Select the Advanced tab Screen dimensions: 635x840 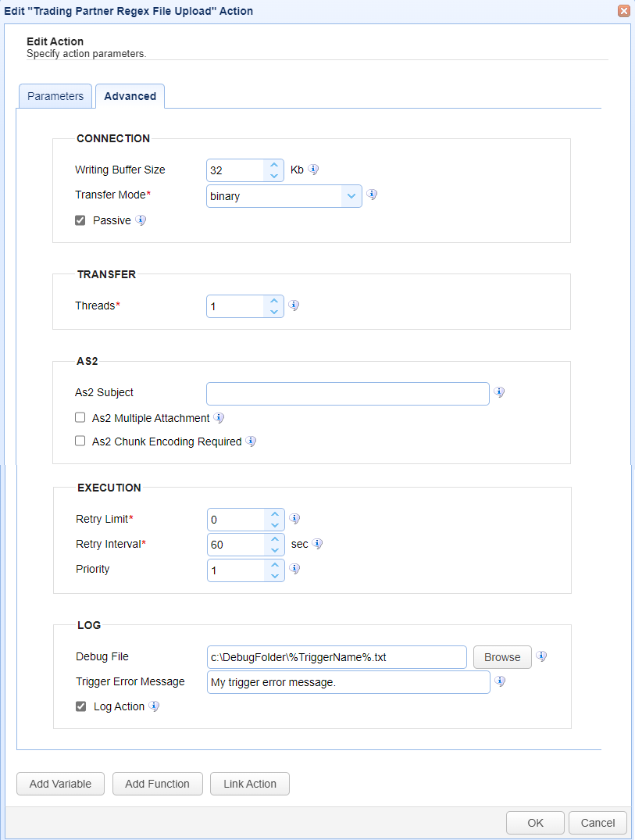[130, 96]
